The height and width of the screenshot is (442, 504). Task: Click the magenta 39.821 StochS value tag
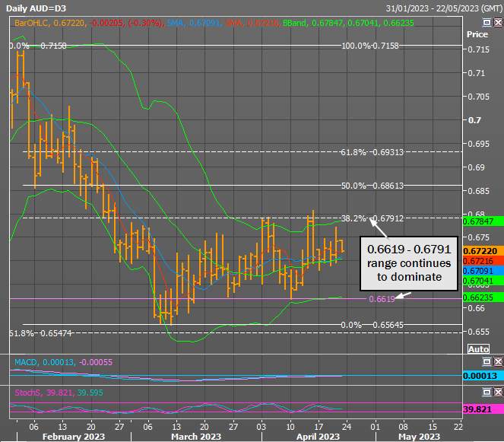pos(483,409)
